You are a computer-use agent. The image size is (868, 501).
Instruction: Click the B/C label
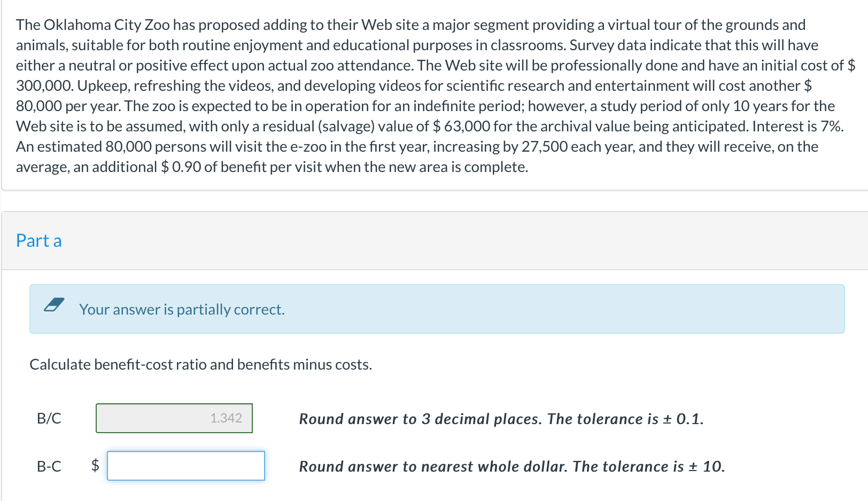coord(49,418)
